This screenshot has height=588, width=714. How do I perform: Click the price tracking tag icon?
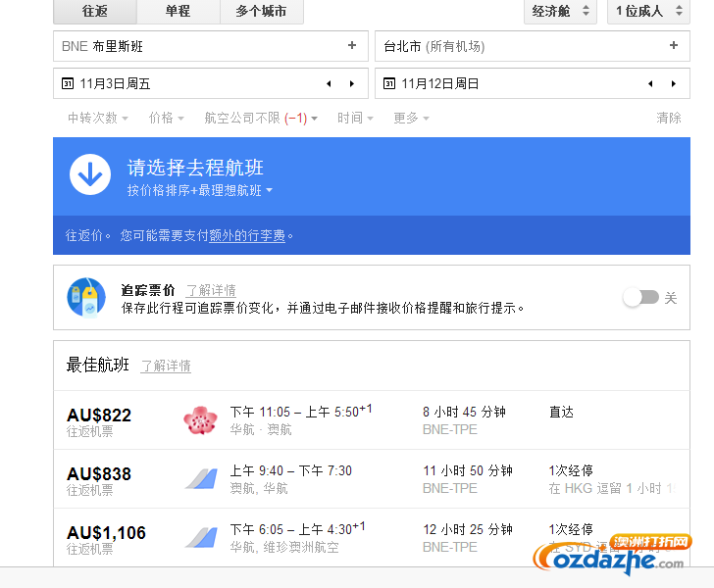pyautogui.click(x=86, y=298)
